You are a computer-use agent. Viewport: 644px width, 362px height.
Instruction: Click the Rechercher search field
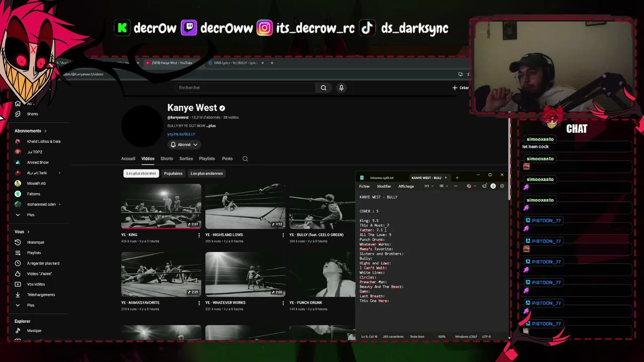tap(245, 87)
